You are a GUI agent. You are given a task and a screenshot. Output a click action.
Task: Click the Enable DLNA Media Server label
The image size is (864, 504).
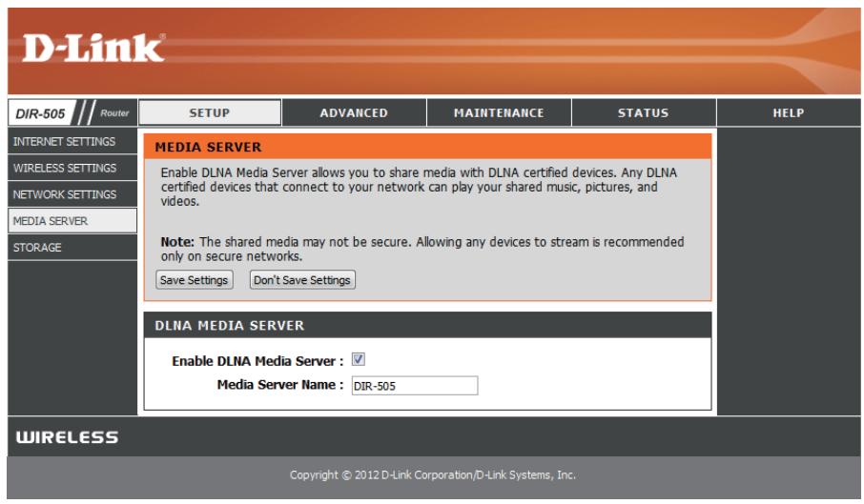257,361
